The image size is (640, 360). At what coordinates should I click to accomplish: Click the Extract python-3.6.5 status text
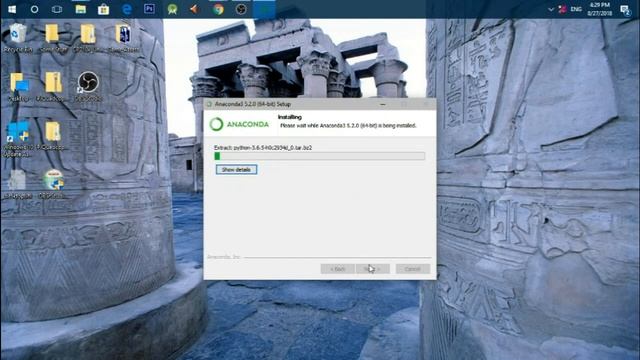tap(263, 148)
